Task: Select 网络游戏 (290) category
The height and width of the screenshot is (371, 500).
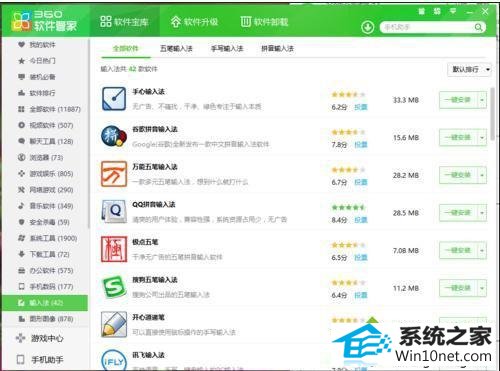Action: click(x=45, y=190)
